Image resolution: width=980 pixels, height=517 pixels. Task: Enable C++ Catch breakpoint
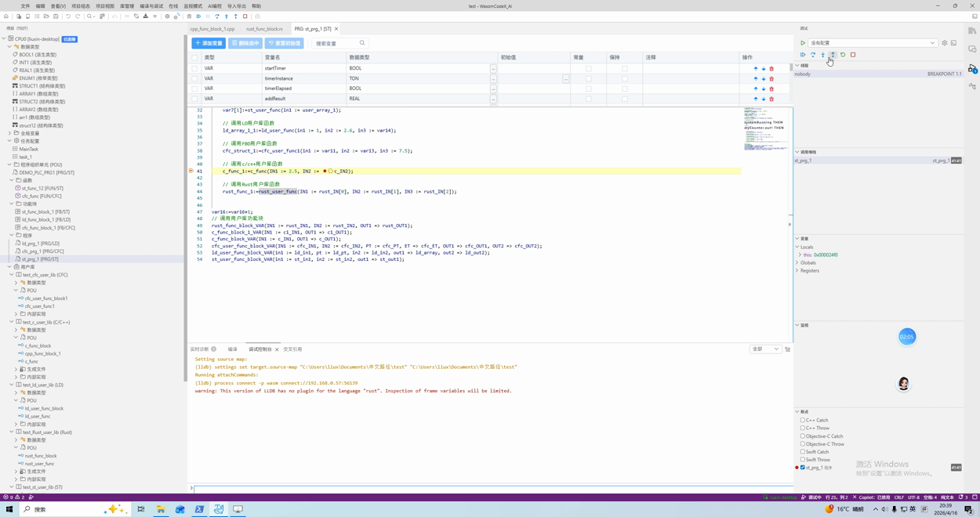[x=803, y=421]
